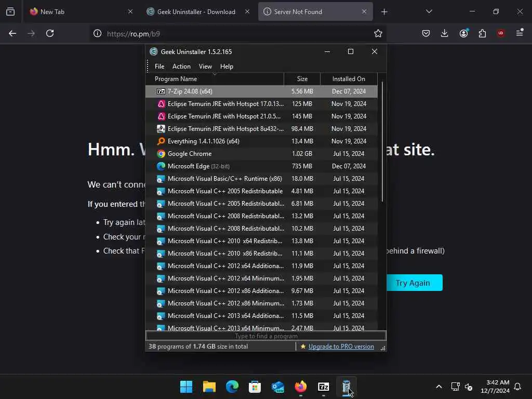The width and height of the screenshot is (532, 399).
Task: Sort by Size column header
Action: coord(302,79)
